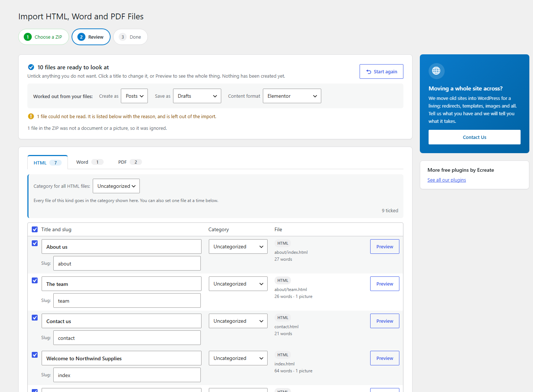The width and height of the screenshot is (533, 392).
Task: Click the 'about' slug field
Action: tap(127, 263)
